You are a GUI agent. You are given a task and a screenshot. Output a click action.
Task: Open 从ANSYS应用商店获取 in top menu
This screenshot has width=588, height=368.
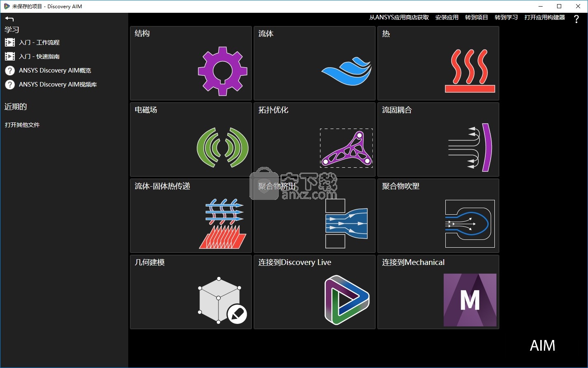pos(399,17)
